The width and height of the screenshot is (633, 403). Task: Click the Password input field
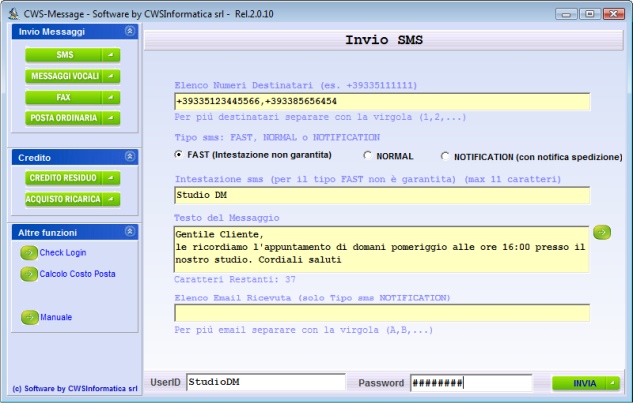pos(472,383)
